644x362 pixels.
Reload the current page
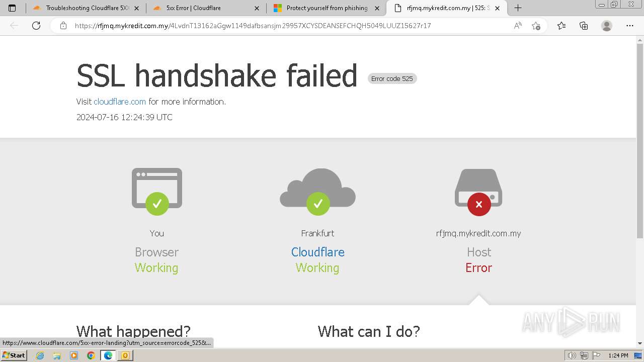tap(36, 26)
